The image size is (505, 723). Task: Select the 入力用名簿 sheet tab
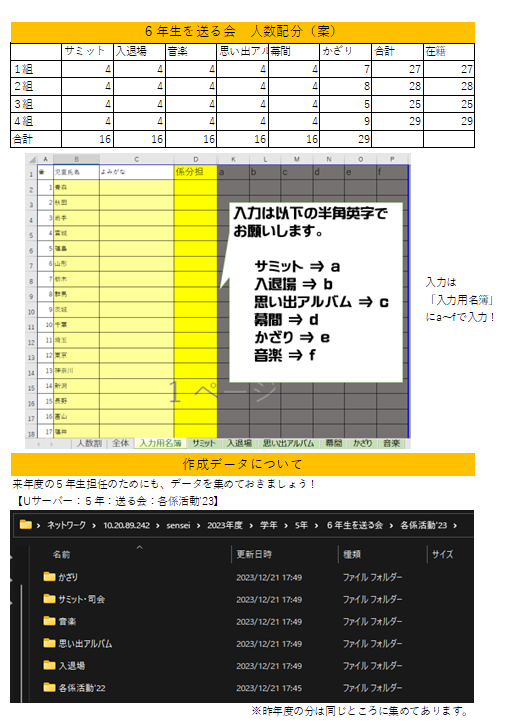coord(160,444)
